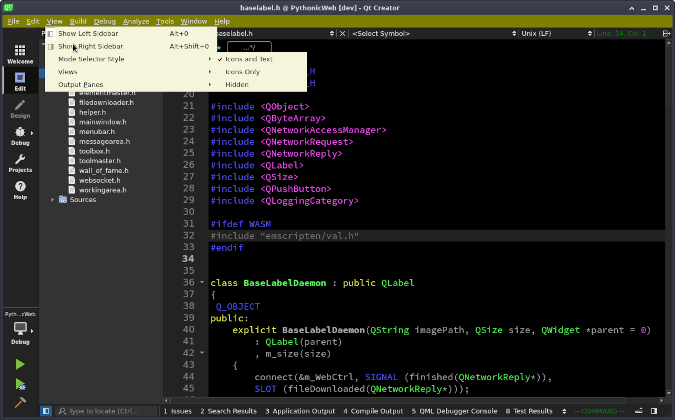Toggle Show Left Sidebar menu entry

coord(88,33)
